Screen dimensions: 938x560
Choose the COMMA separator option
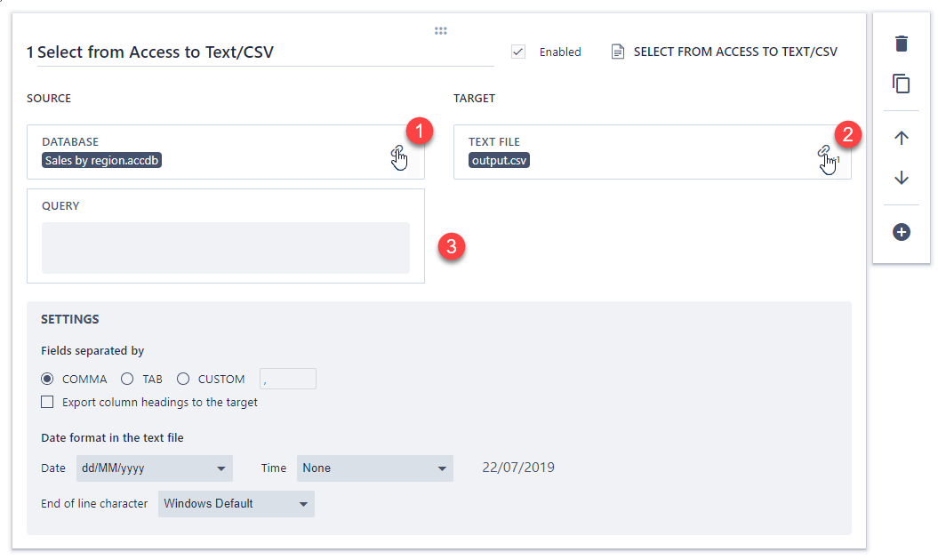[x=48, y=379]
